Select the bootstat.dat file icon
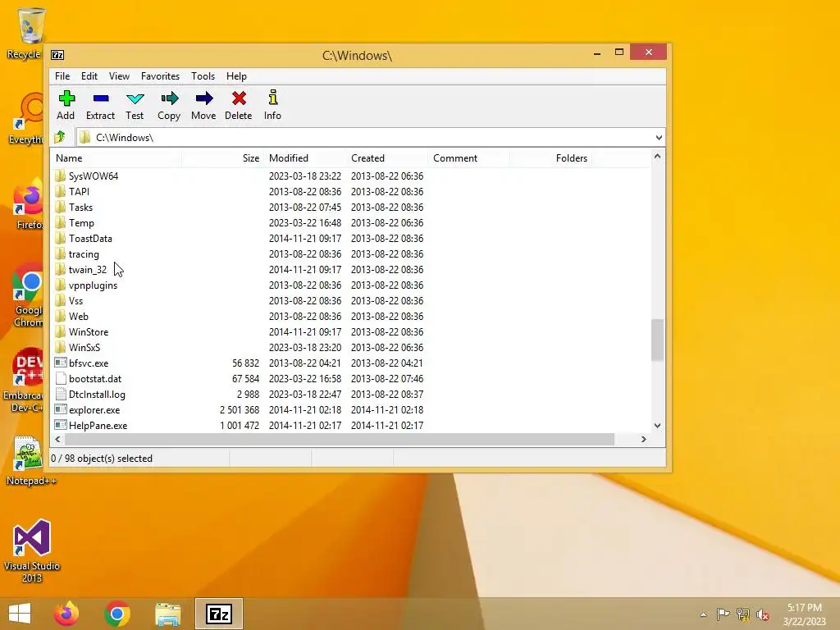840x630 pixels. click(x=61, y=379)
